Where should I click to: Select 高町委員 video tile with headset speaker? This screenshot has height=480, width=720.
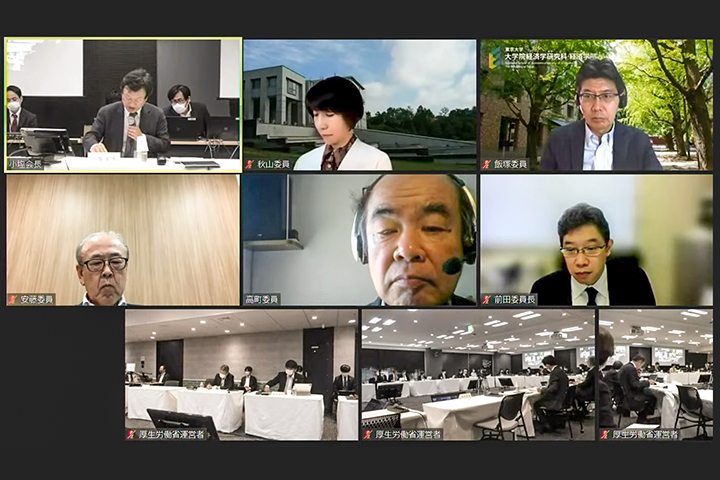coord(360,240)
